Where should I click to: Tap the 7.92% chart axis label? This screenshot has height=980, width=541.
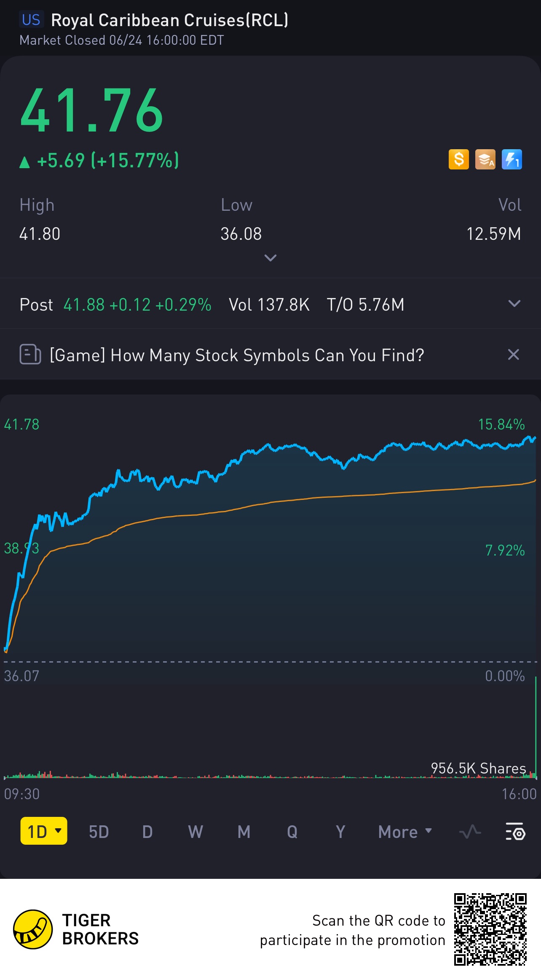505,550
